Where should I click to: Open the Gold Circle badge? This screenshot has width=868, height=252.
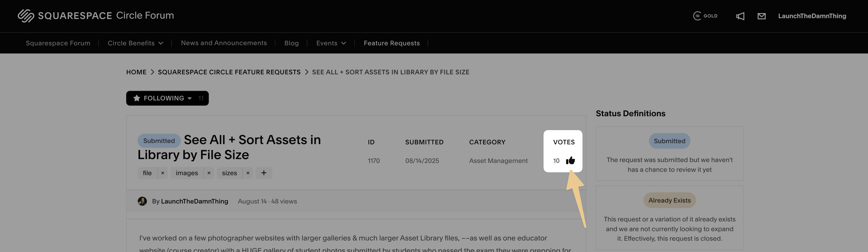(x=705, y=16)
